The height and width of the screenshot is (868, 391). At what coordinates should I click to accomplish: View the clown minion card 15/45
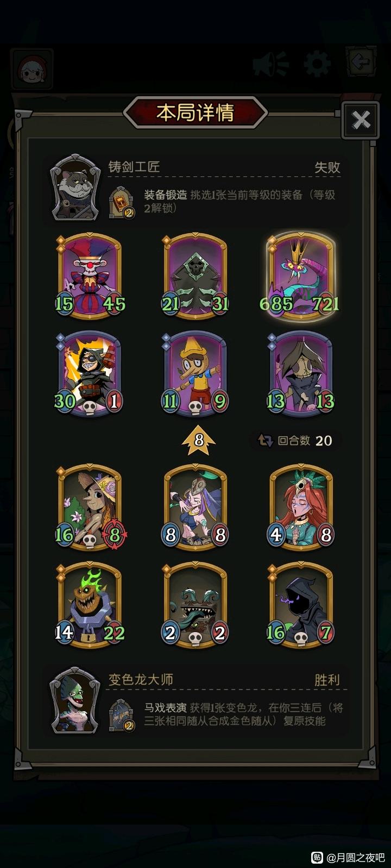click(90, 276)
